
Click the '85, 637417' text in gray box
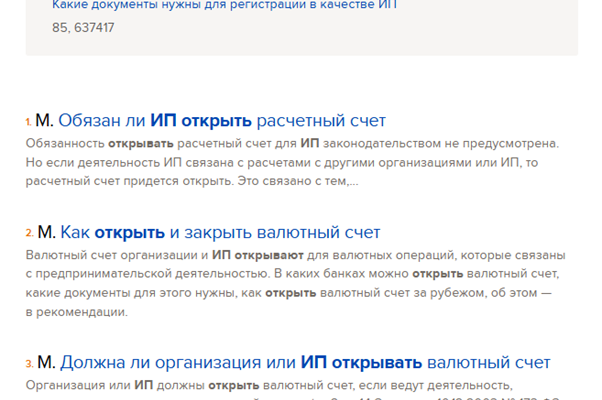(83, 28)
